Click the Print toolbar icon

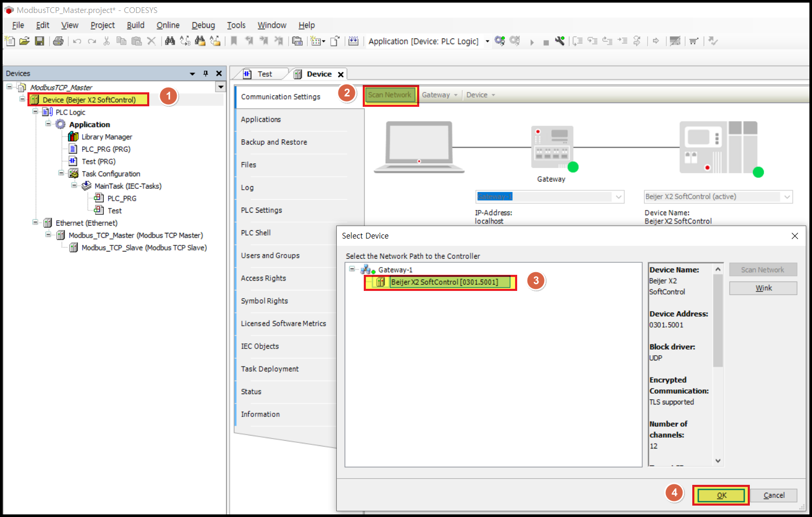[x=58, y=41]
